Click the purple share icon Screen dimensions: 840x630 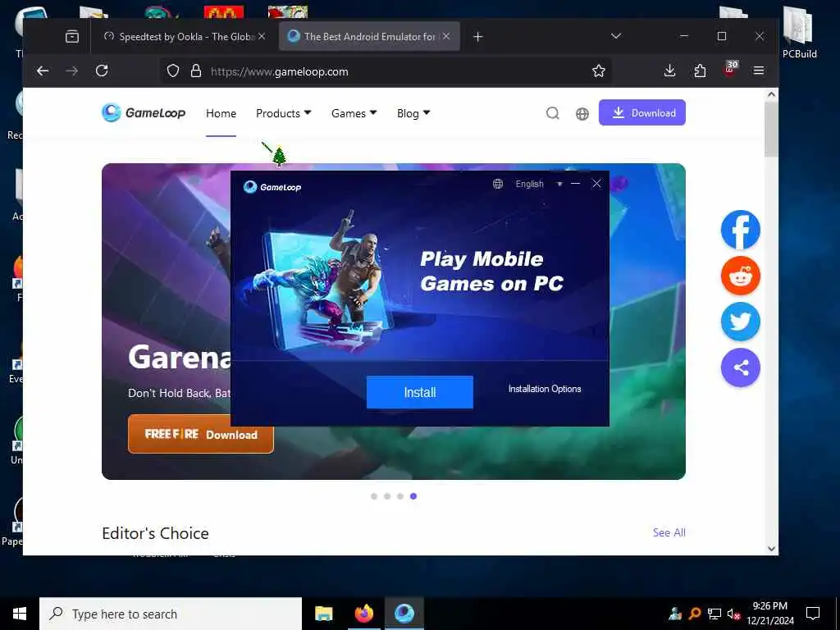pos(741,367)
